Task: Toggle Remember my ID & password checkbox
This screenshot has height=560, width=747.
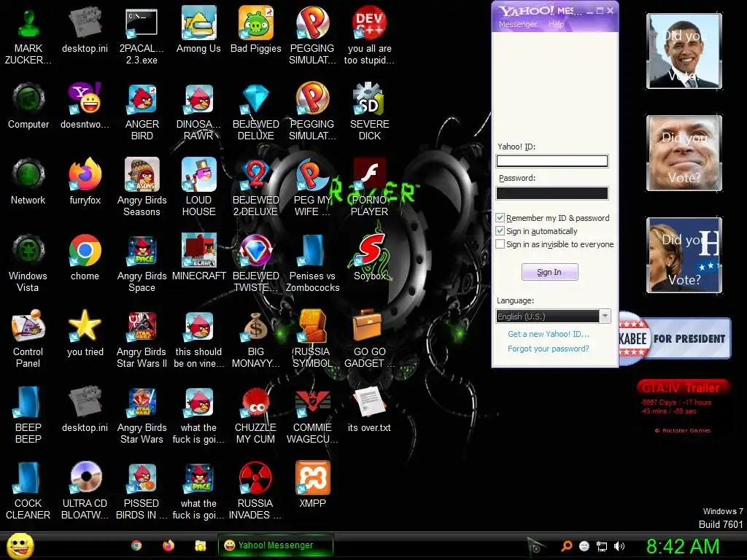Action: pyautogui.click(x=500, y=217)
